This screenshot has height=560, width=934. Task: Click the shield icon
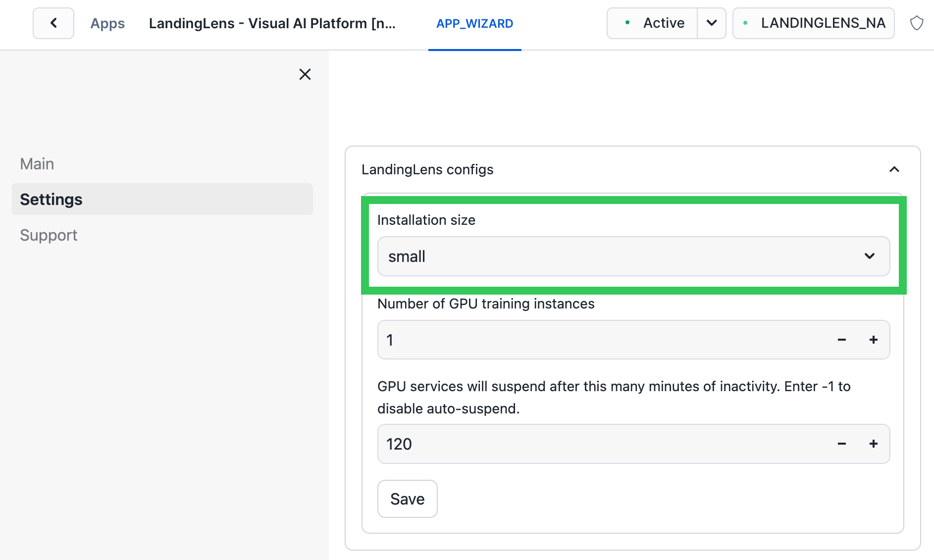point(917,23)
